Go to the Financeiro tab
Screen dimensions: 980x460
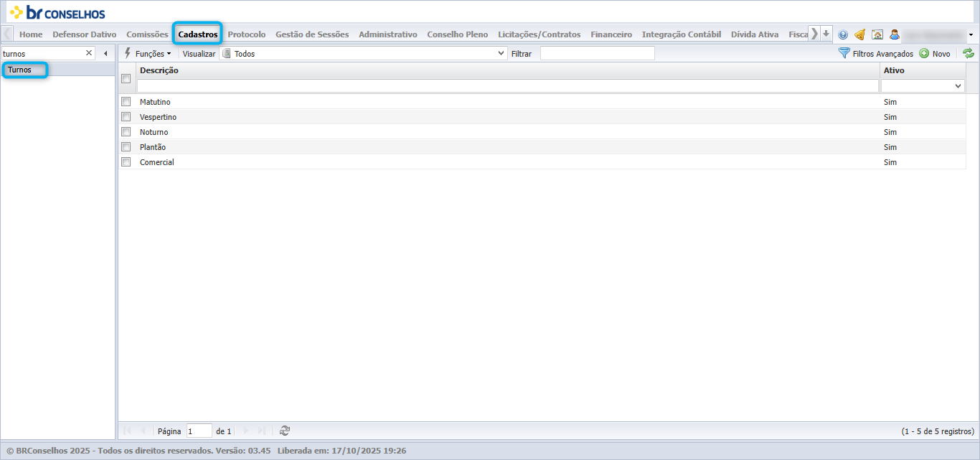pos(611,34)
